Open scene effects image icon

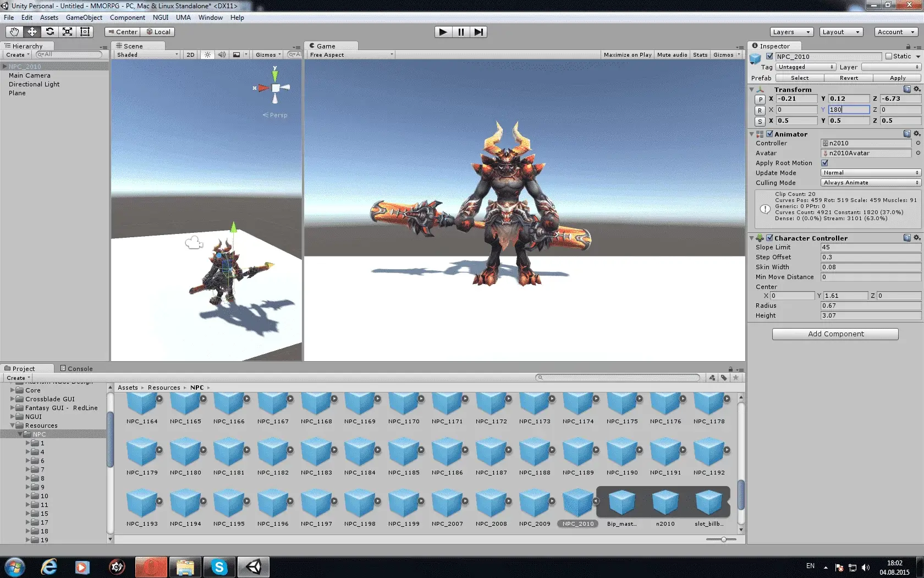click(237, 55)
